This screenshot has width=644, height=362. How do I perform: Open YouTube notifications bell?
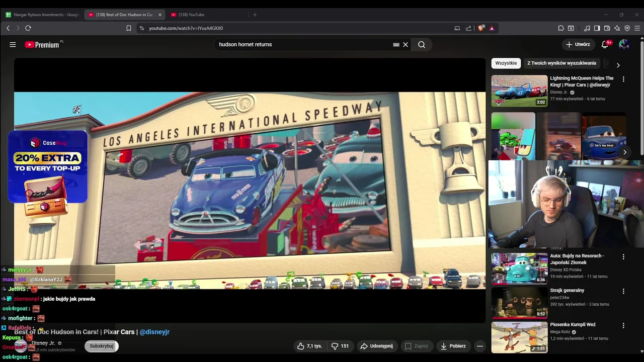click(x=605, y=44)
